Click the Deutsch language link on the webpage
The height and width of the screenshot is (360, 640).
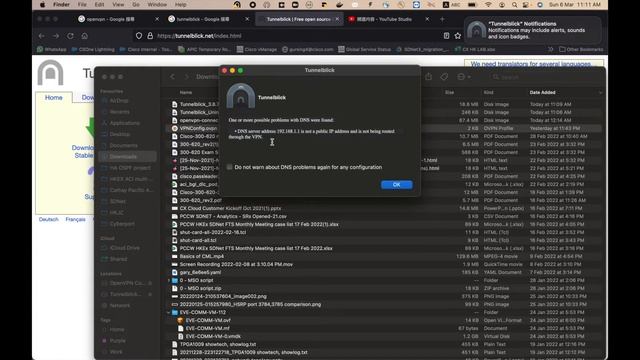pos(49,220)
